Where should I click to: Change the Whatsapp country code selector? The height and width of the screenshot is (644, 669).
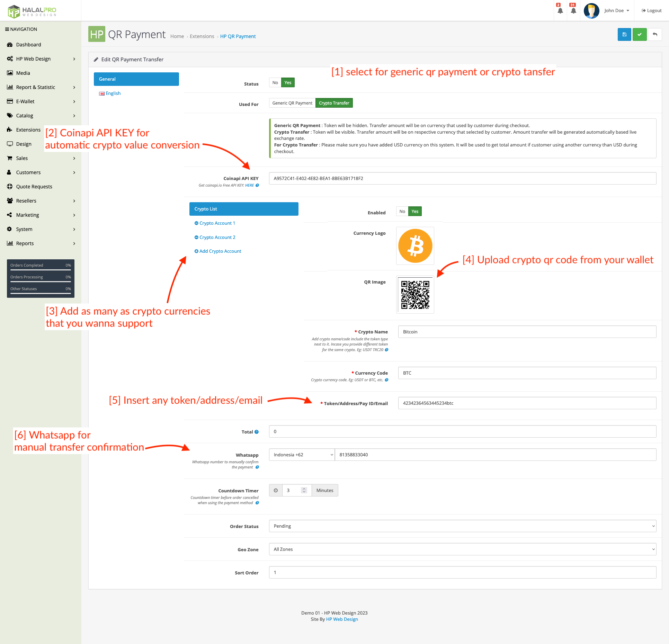pos(301,454)
